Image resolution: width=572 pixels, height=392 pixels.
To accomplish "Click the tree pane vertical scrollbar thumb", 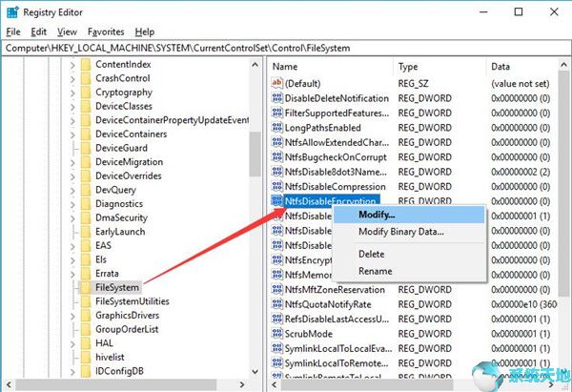I will coord(255,154).
